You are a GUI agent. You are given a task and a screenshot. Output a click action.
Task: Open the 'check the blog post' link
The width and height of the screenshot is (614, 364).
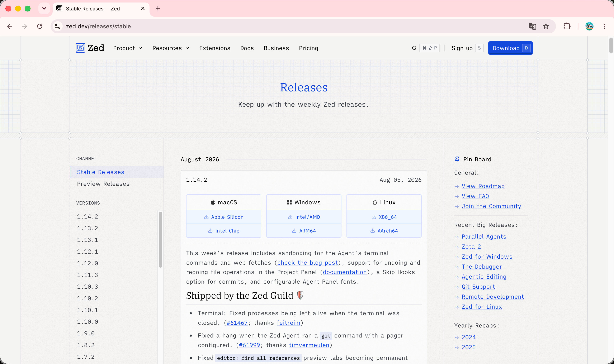(308, 263)
